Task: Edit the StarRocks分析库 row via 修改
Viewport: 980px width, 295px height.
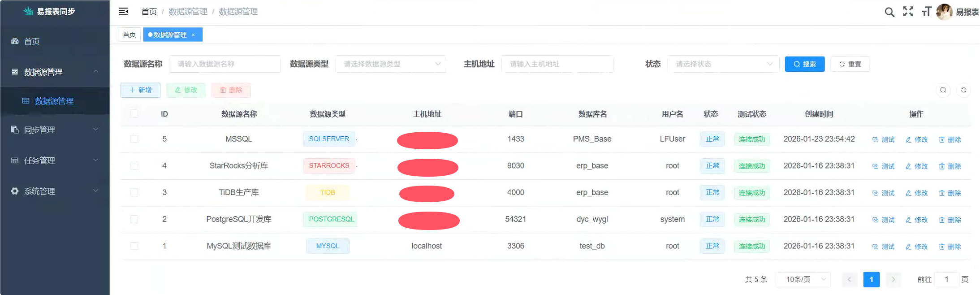Action: (916, 166)
